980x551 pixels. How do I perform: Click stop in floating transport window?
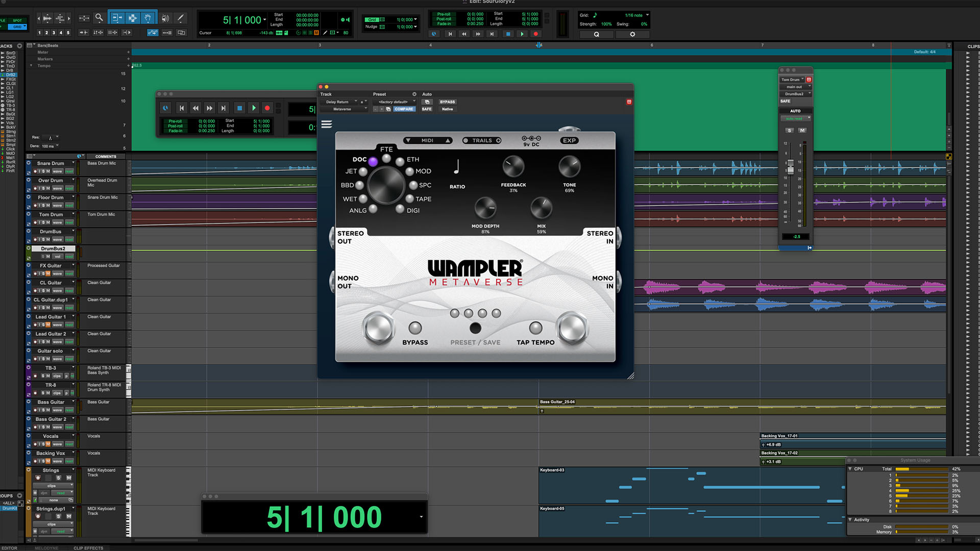239,108
